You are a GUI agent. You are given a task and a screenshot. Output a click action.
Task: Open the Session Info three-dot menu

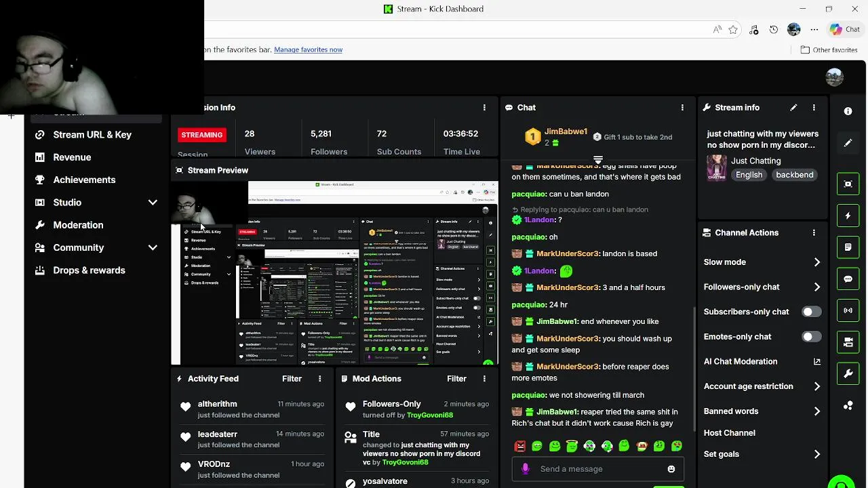[484, 108]
